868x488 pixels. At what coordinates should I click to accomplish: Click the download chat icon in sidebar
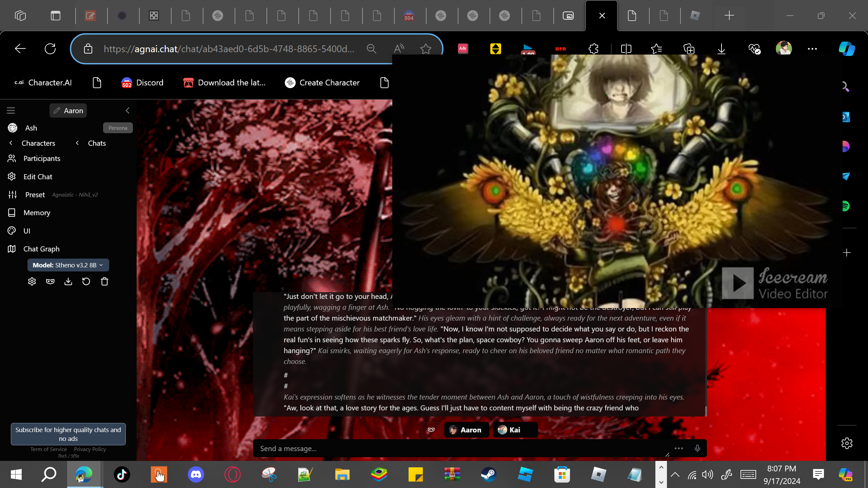pos(68,282)
